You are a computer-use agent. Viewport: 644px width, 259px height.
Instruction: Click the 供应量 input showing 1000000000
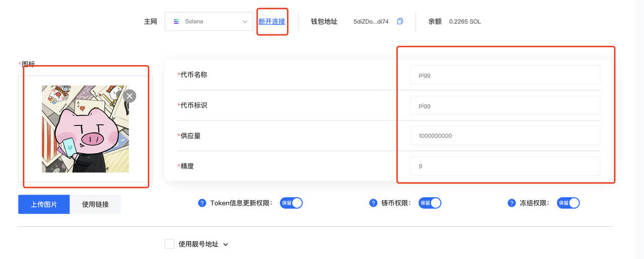click(505, 136)
